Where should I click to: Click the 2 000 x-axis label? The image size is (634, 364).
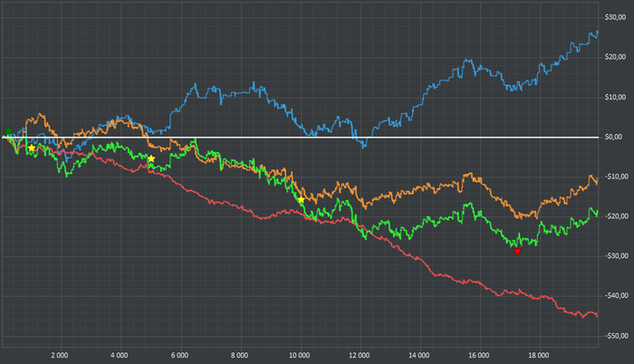(x=60, y=356)
